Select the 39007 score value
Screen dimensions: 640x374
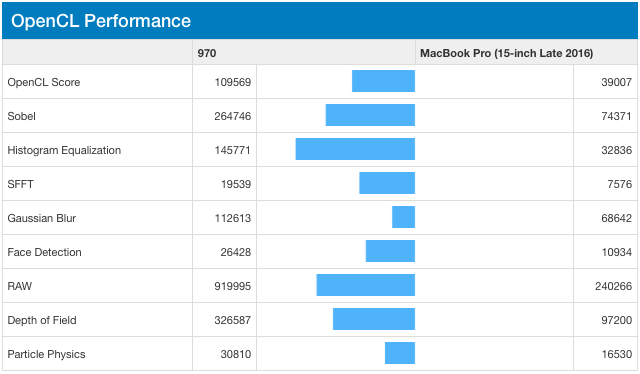[616, 82]
